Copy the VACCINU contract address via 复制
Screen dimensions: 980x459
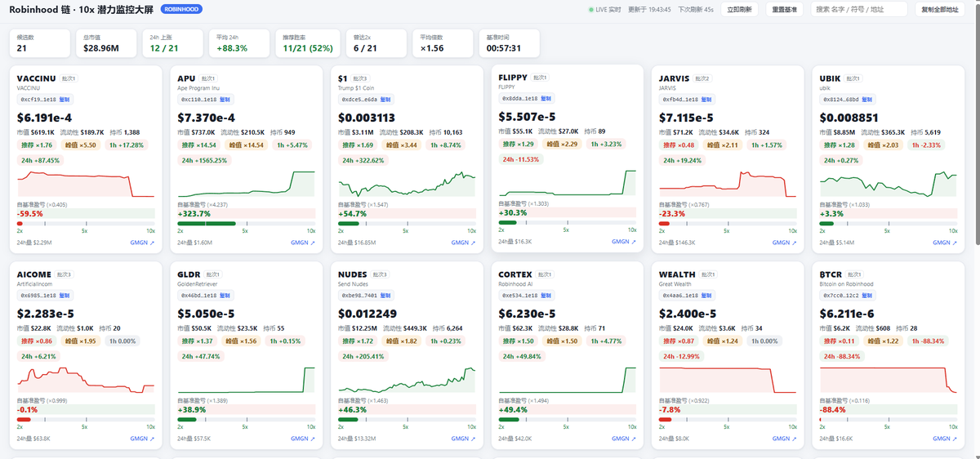(x=66, y=98)
